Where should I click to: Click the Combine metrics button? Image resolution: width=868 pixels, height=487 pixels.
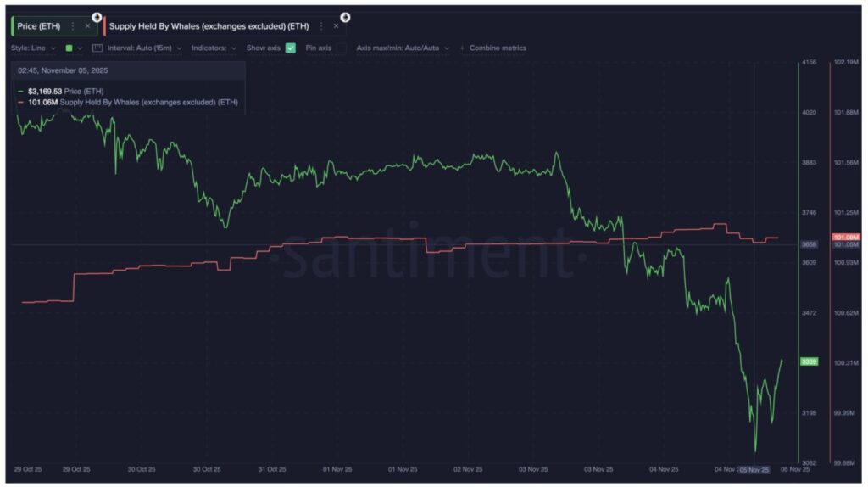tap(498, 48)
